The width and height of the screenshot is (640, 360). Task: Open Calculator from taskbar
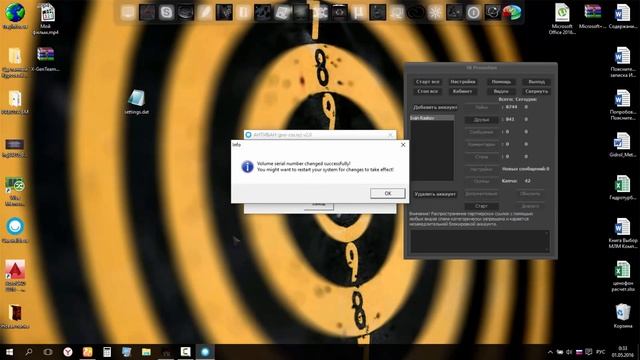(107, 352)
